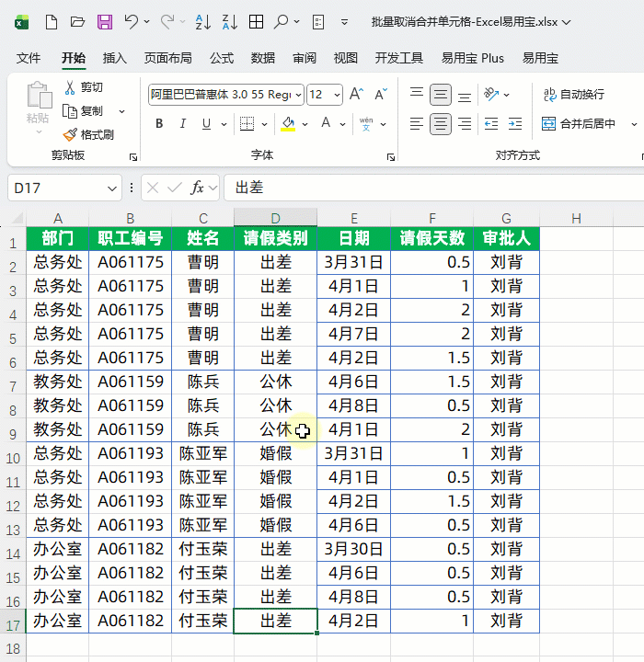Click the Merge & Center (合并后居中) button
The width and height of the screenshot is (644, 662).
581,123
